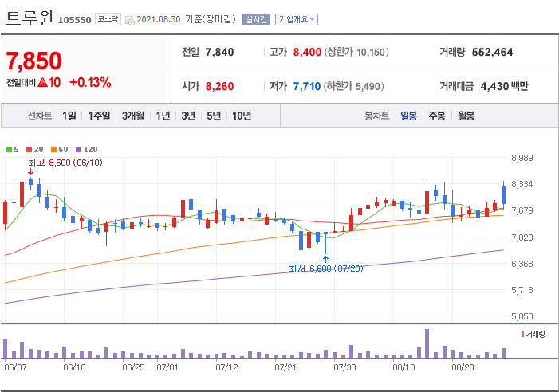This screenshot has height=392, width=559.
Task: Click the 하한가 5,490 text
Action: pyautogui.click(x=353, y=86)
